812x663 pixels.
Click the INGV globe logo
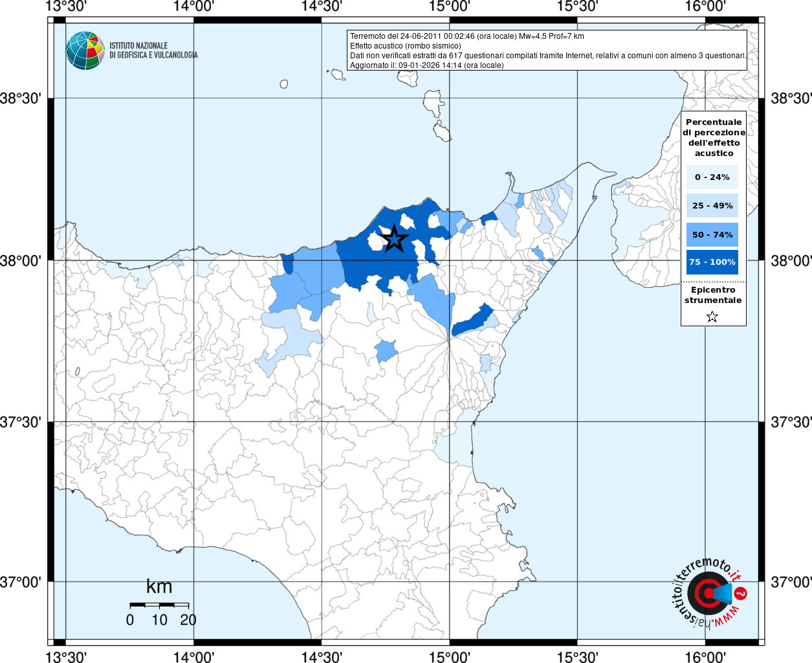point(85,51)
